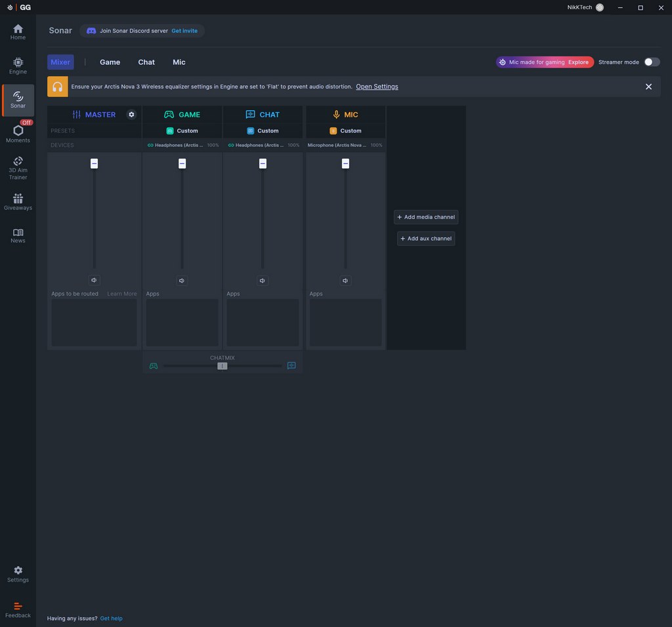This screenshot has height=627, width=672.
Task: Click Add media channel button
Action: (x=426, y=217)
